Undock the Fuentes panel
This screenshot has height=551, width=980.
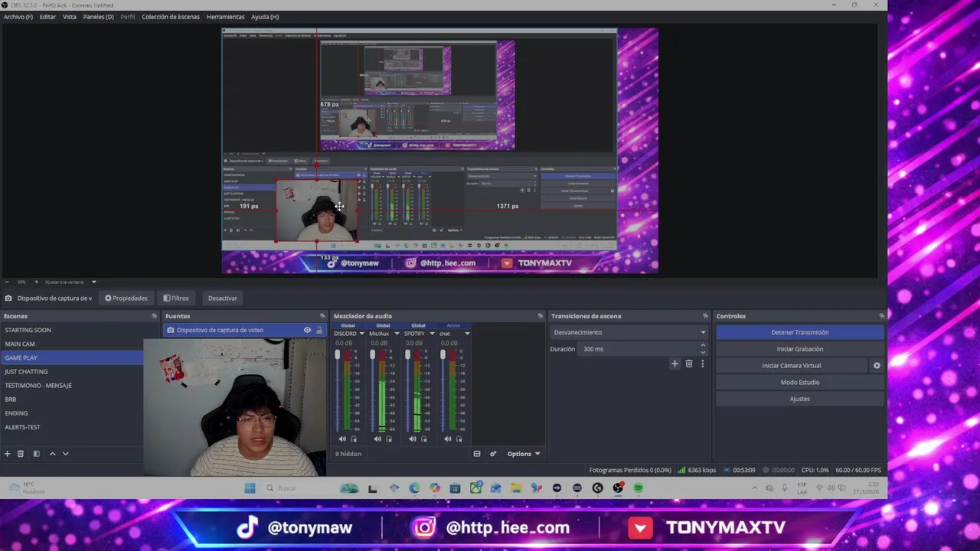pos(322,316)
